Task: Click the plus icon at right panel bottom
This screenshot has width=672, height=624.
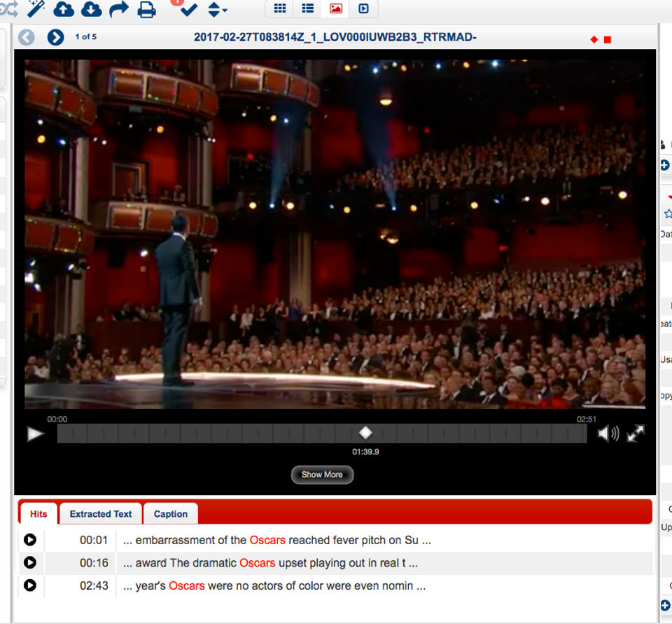Action: click(665, 605)
